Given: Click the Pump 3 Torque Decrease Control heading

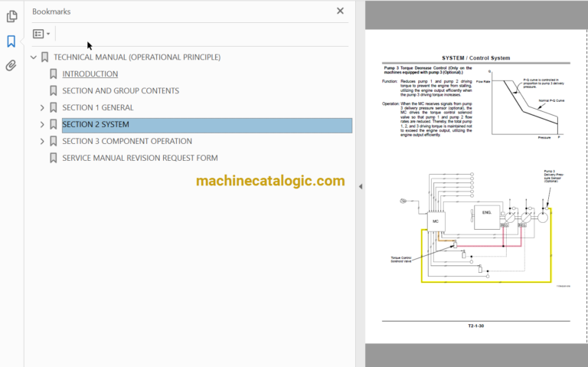Looking at the screenshot, I should (x=428, y=70).
